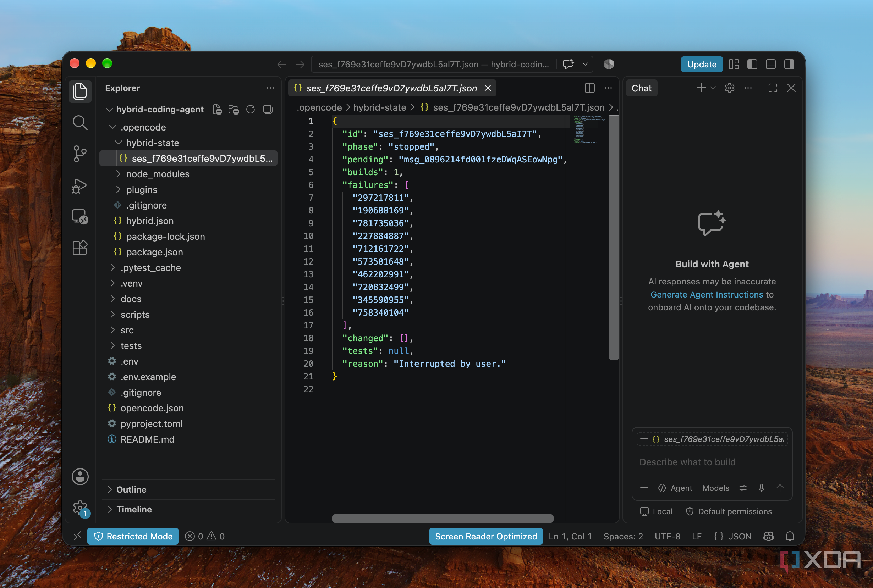
Task: Select the ses_f769e31ceffe9vD7ywdbL5aI7T.json editor tab
Action: point(391,88)
